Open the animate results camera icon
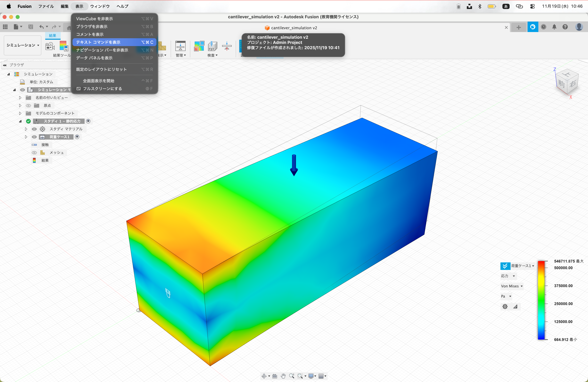The width and height of the screenshot is (588, 382). 50,46
